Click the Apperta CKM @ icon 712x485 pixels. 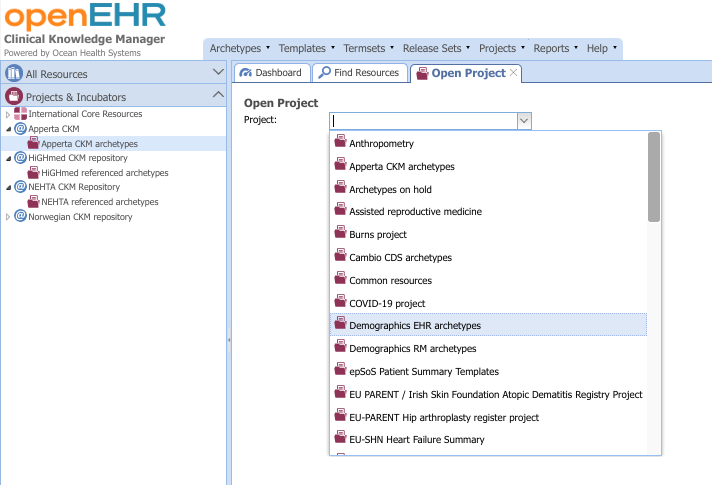point(20,129)
